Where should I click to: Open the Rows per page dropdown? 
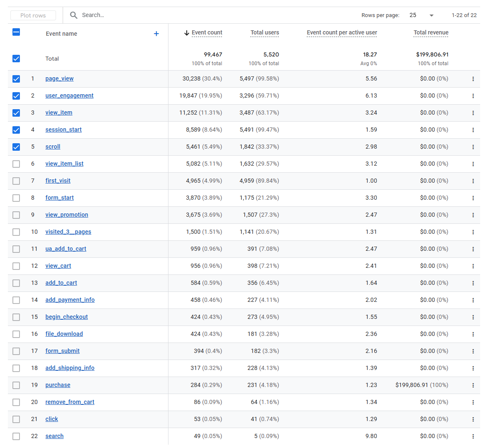(x=421, y=15)
